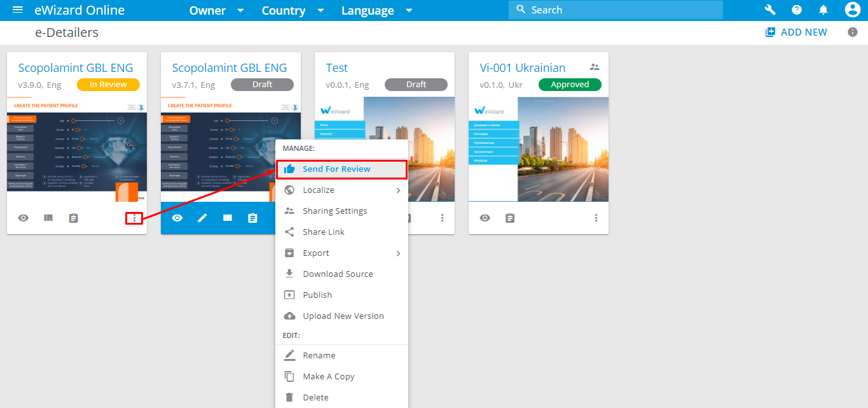Expand the Language dropdown
The width and height of the screenshot is (868, 408).
[x=376, y=11]
